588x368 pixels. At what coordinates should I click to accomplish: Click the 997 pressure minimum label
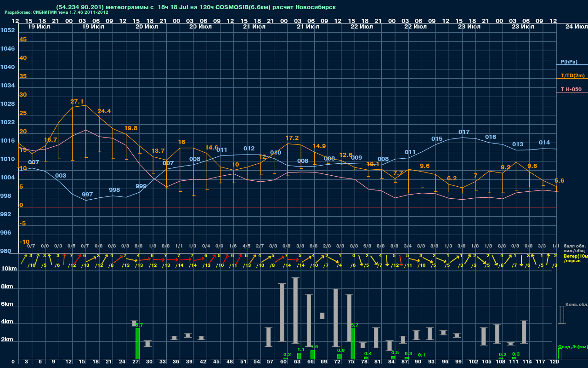coord(87,195)
